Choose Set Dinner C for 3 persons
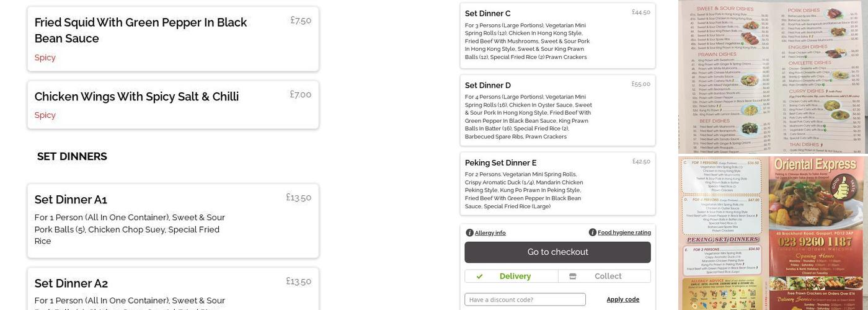 (557, 35)
